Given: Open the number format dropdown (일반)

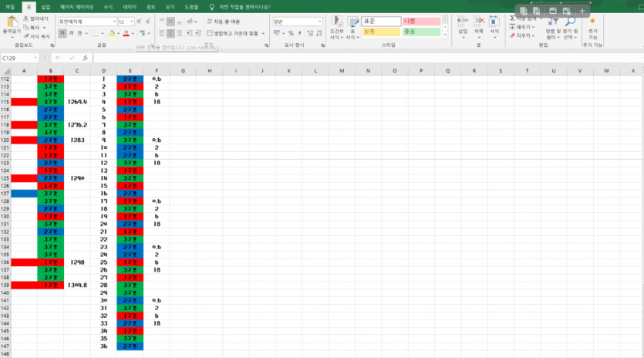Looking at the screenshot, I should click(319, 22).
